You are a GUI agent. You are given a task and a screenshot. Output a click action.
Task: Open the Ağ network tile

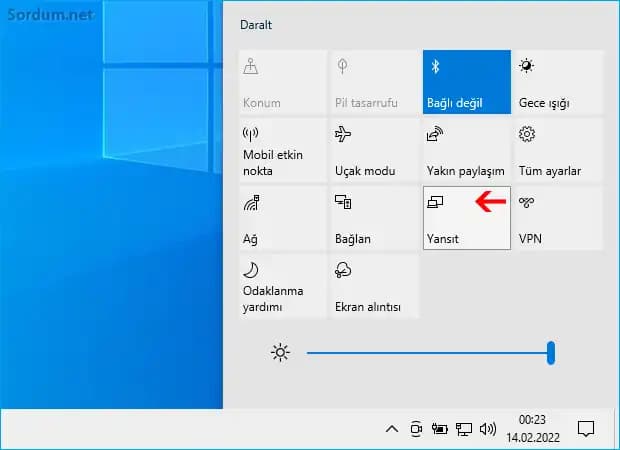click(283, 218)
